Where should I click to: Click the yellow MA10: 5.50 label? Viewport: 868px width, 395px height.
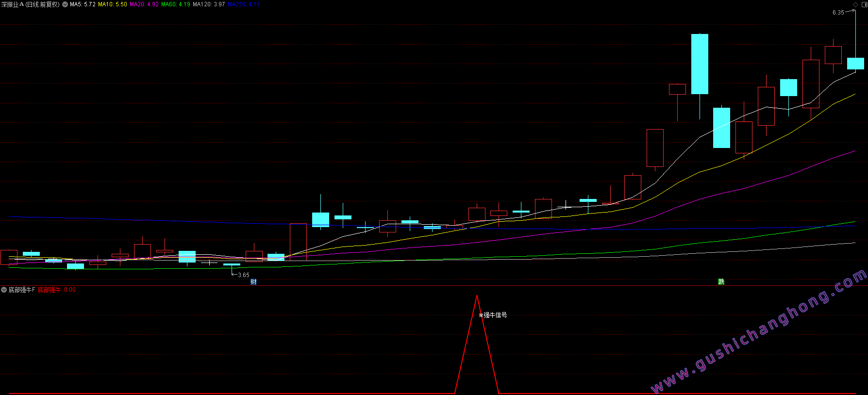(x=113, y=4)
